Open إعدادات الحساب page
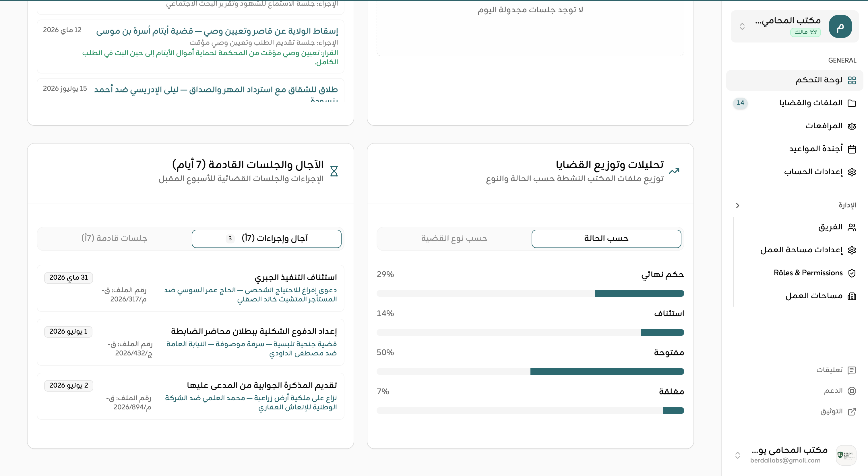Image resolution: width=868 pixels, height=476 pixels. pos(795,172)
